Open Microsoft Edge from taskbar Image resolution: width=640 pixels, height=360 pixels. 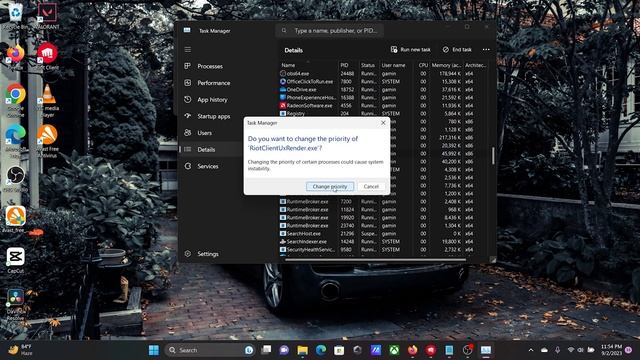321,350
